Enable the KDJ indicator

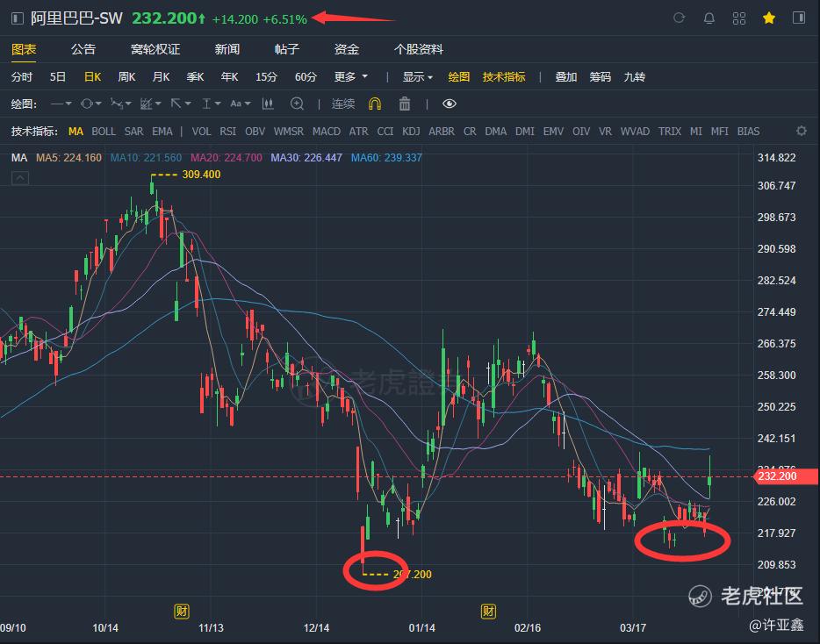pyautogui.click(x=411, y=132)
